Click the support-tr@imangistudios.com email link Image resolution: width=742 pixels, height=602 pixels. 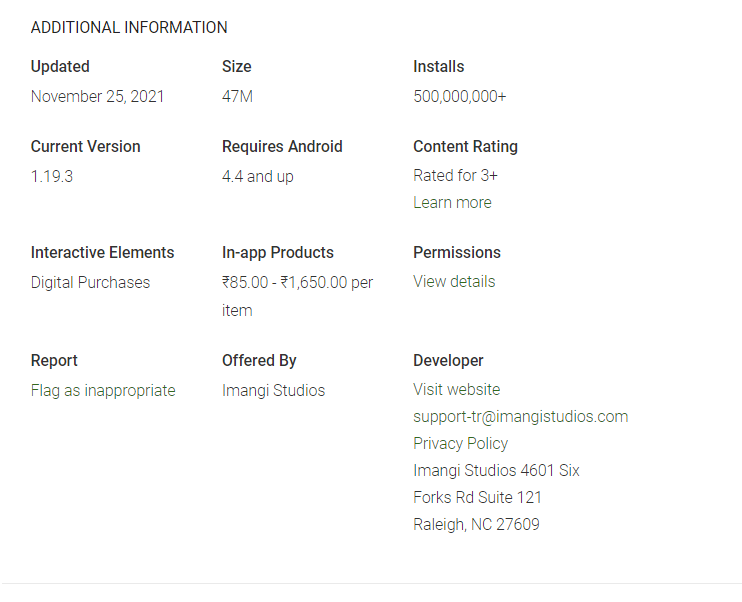click(x=520, y=416)
